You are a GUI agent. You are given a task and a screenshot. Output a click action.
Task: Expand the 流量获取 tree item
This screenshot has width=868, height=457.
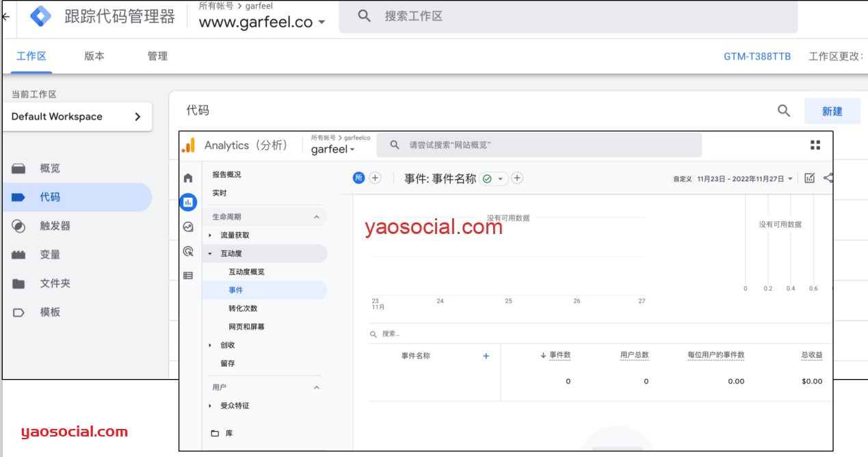210,235
